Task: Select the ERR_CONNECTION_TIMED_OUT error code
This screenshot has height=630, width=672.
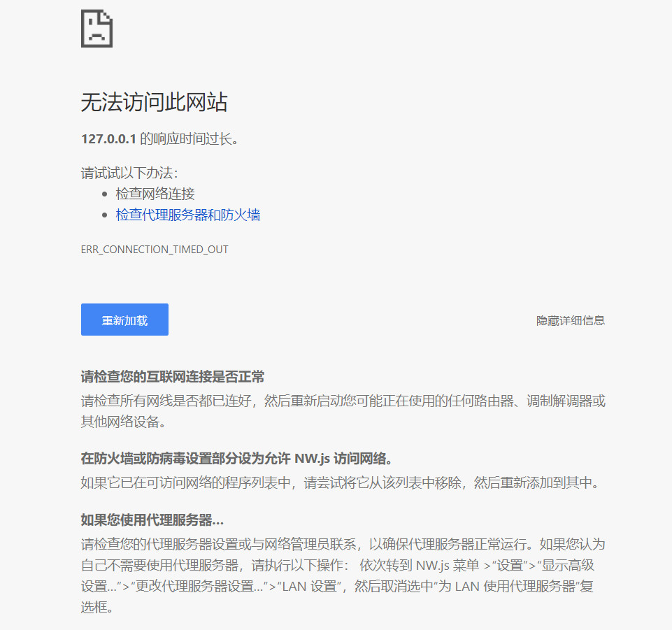Action: pyautogui.click(x=155, y=250)
